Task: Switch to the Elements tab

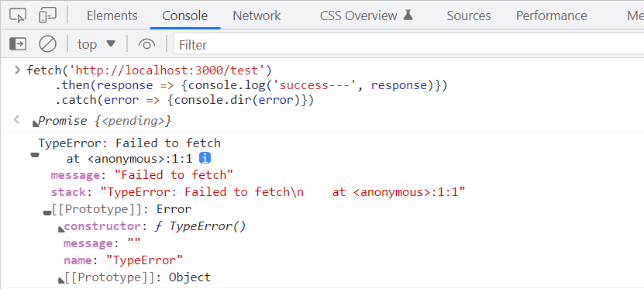Action: [x=112, y=15]
